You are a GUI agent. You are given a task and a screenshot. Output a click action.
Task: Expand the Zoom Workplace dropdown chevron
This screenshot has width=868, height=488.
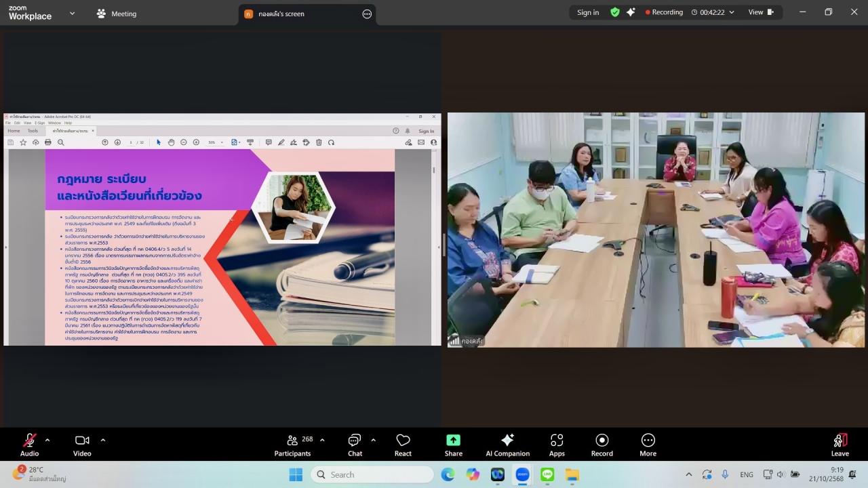[x=73, y=13]
